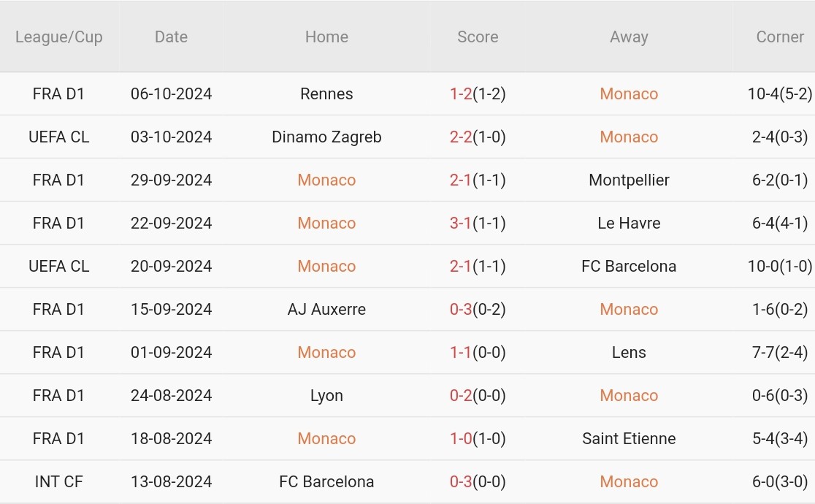Viewport: 815px width, 504px height.
Task: Select the Away column header
Action: tap(629, 37)
